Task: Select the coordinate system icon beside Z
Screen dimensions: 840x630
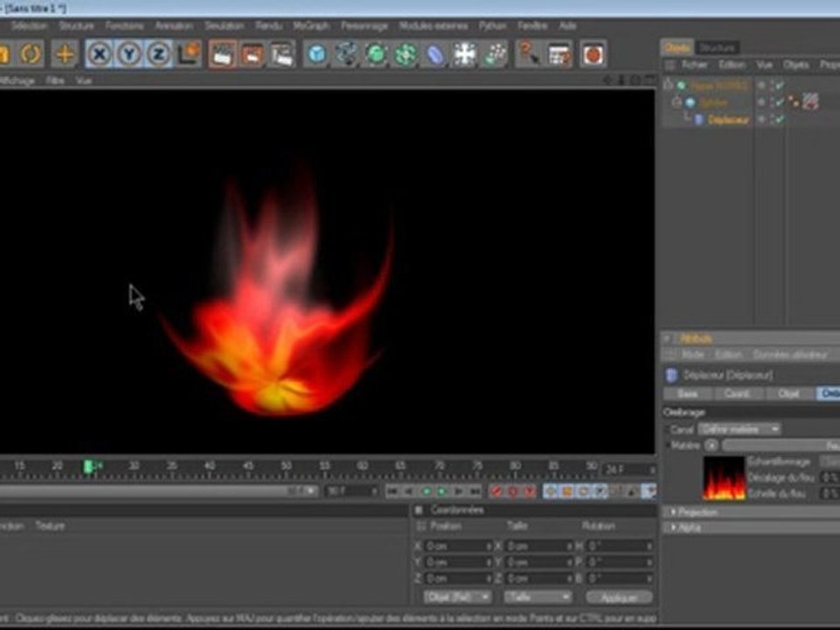Action: click(189, 54)
